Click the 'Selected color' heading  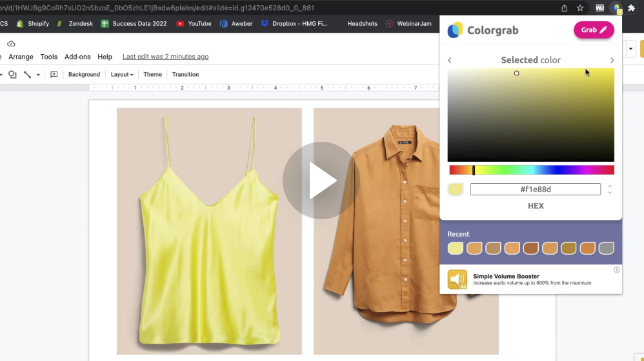[530, 61]
